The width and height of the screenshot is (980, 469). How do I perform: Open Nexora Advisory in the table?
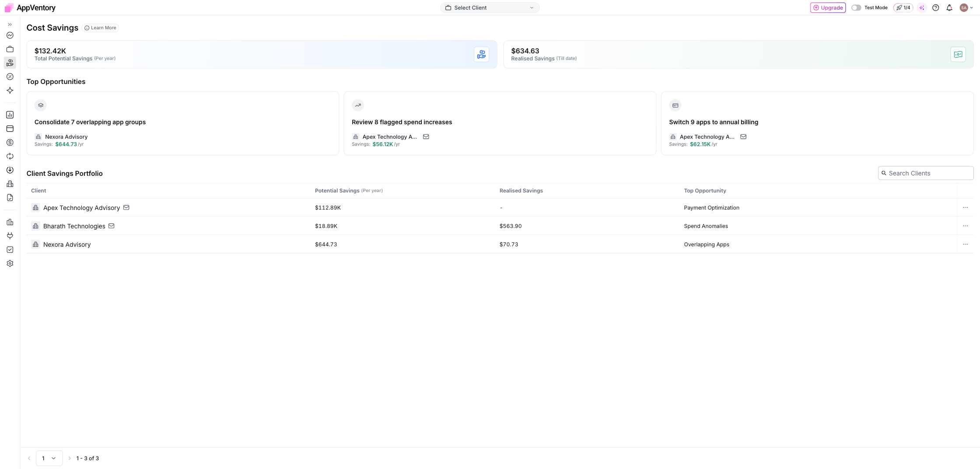coord(67,245)
